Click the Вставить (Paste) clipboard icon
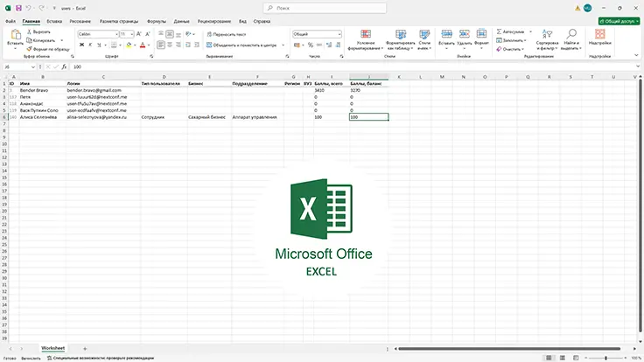The image size is (644, 362). pos(16,35)
